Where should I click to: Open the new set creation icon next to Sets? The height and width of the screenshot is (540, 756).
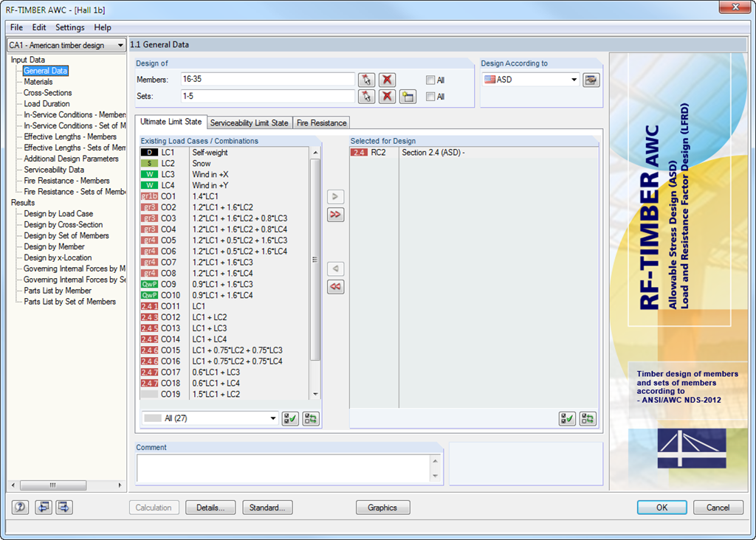[x=408, y=96]
